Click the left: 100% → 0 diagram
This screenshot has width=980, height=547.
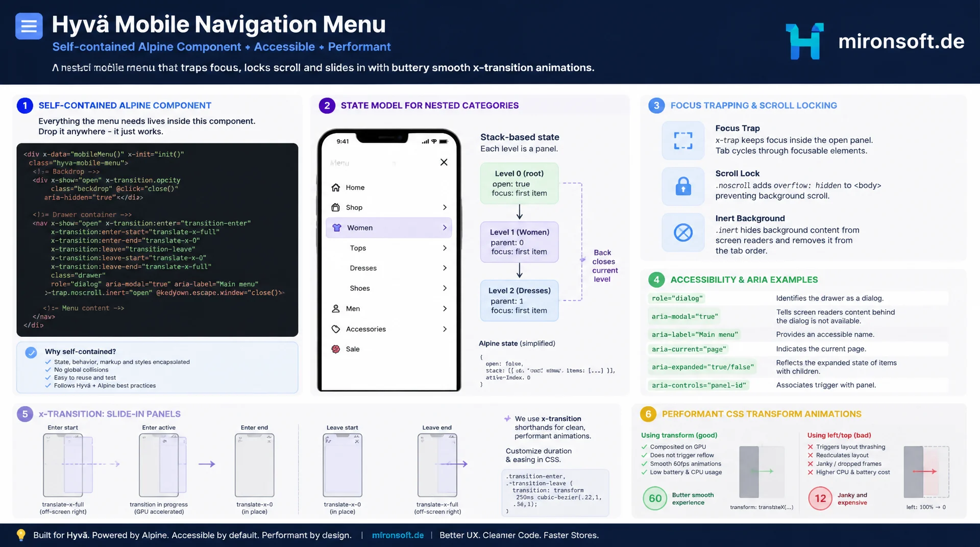[x=926, y=472]
